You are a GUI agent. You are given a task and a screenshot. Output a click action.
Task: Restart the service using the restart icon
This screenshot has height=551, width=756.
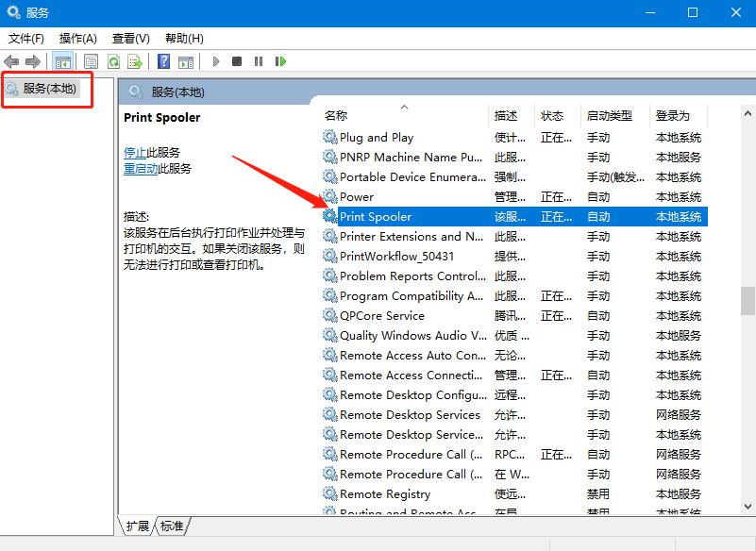281,60
